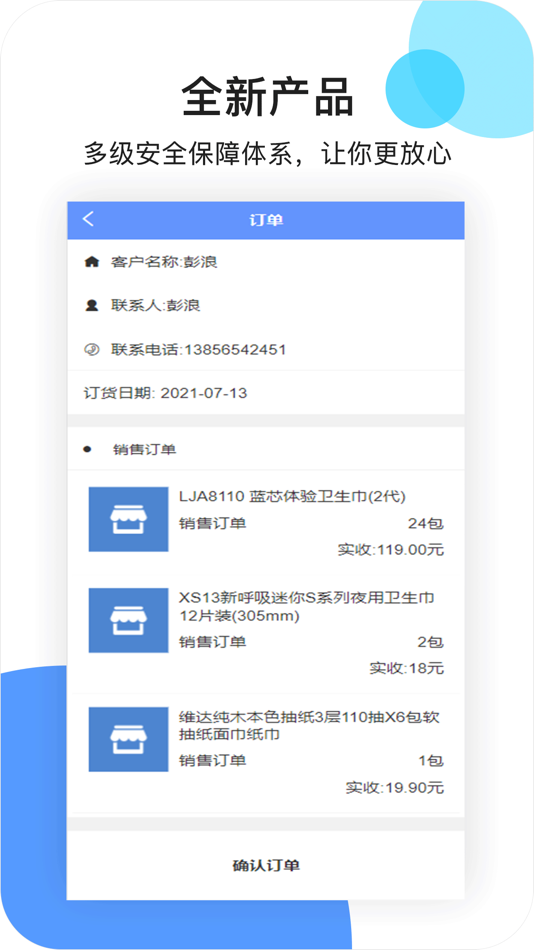Click 销售订单 label in the LJA8110 row

(x=213, y=524)
